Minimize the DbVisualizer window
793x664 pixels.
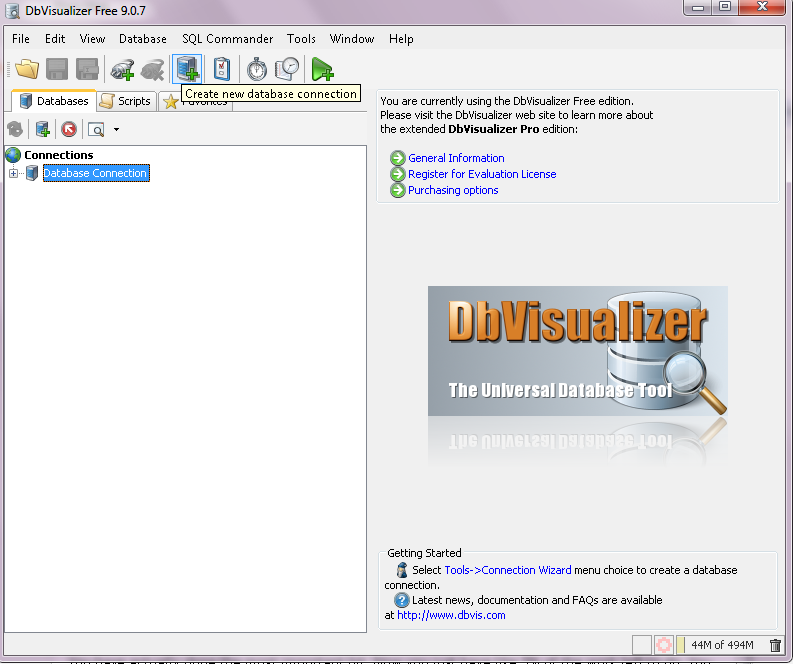click(698, 8)
